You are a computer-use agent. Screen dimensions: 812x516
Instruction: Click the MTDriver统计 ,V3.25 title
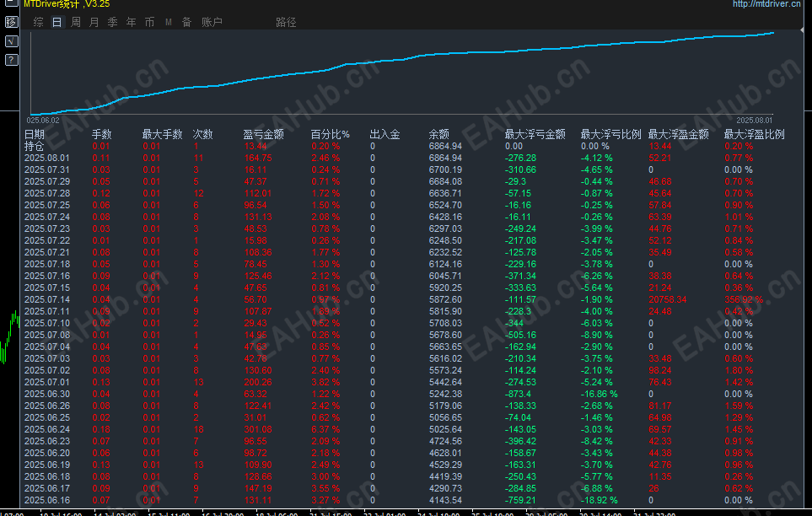pyautogui.click(x=67, y=4)
